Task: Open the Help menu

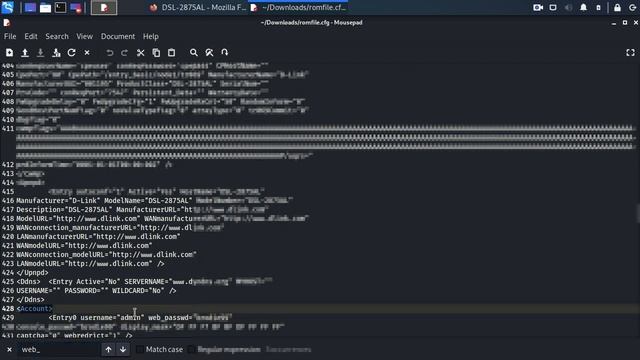Action: [151, 36]
